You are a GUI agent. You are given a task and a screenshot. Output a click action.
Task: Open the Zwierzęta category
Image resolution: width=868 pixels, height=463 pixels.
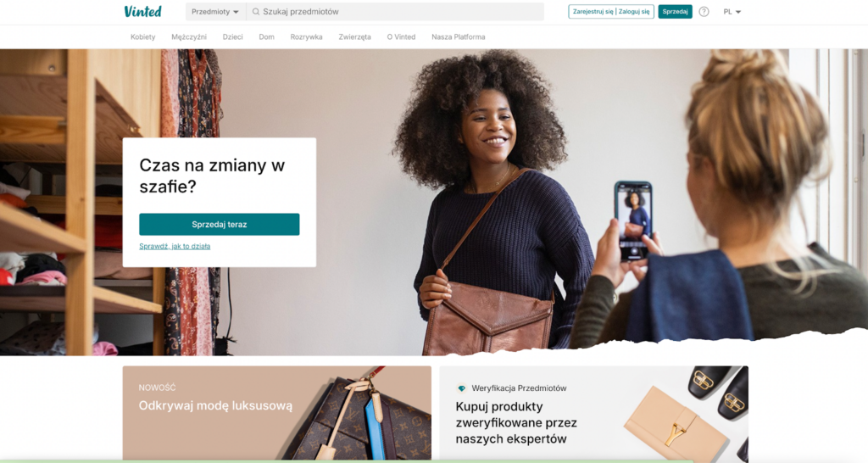355,37
